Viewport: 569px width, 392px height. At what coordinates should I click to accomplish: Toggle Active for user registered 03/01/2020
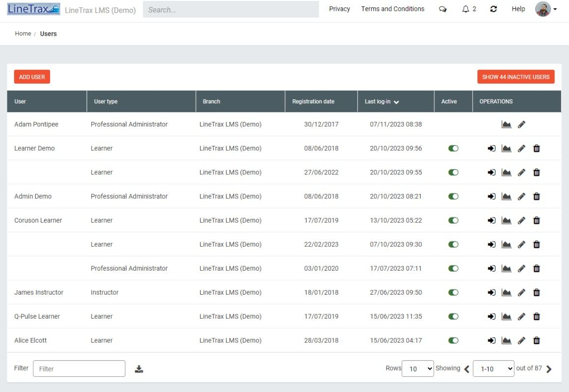[453, 268]
